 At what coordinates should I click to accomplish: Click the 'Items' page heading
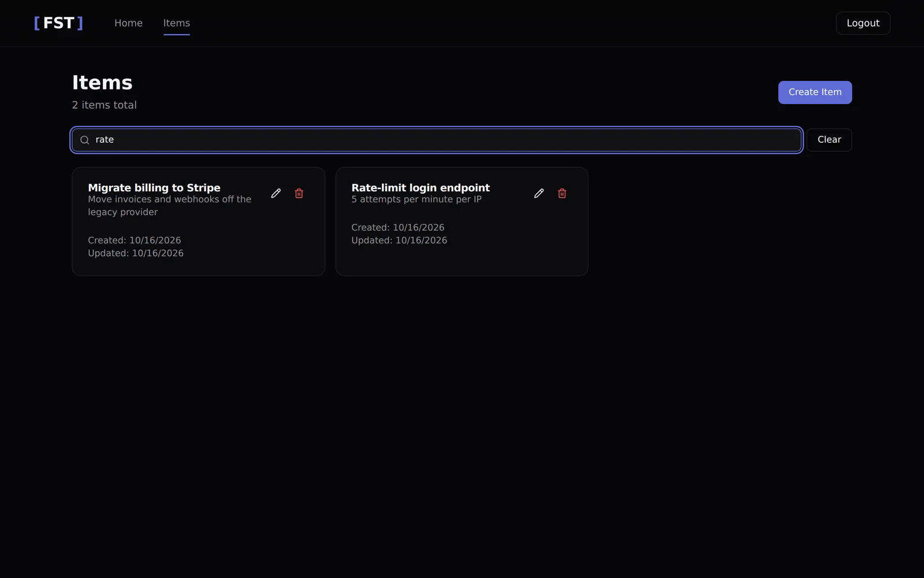[102, 83]
